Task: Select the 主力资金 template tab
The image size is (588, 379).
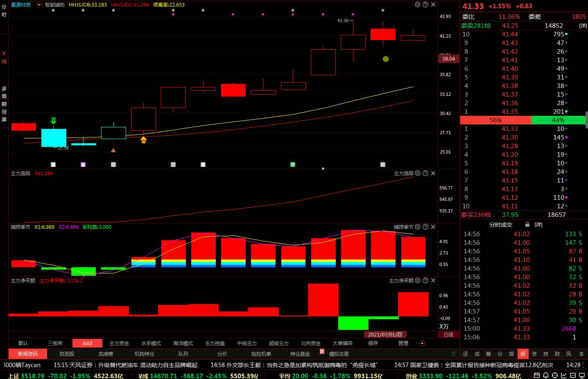Action: [119, 343]
